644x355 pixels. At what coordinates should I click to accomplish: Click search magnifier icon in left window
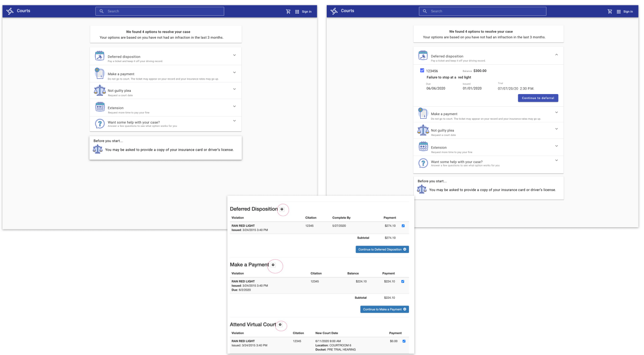click(102, 11)
